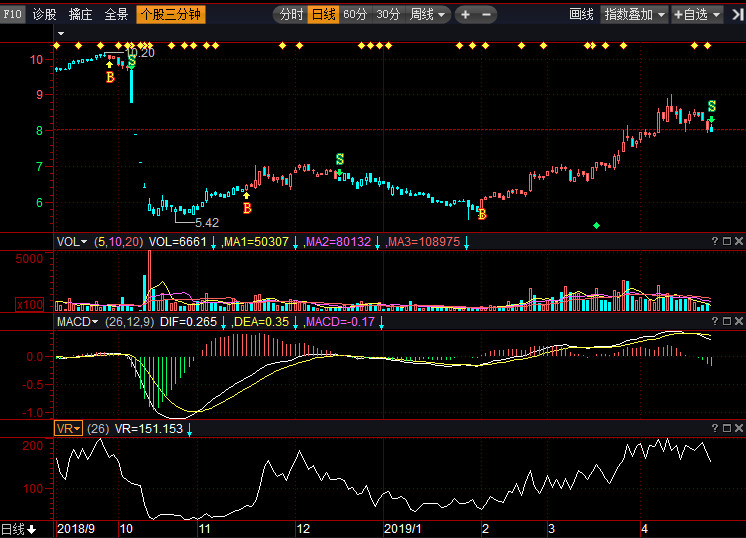Screen dimensions: 746x538
Task: Close the VR indicator panel
Action: click(739, 428)
